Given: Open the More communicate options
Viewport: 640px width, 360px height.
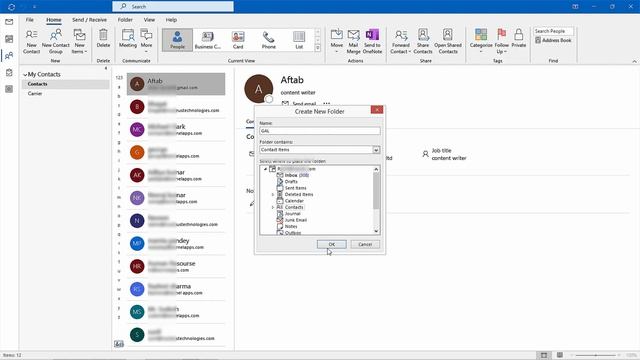Looking at the screenshot, I should tap(146, 41).
